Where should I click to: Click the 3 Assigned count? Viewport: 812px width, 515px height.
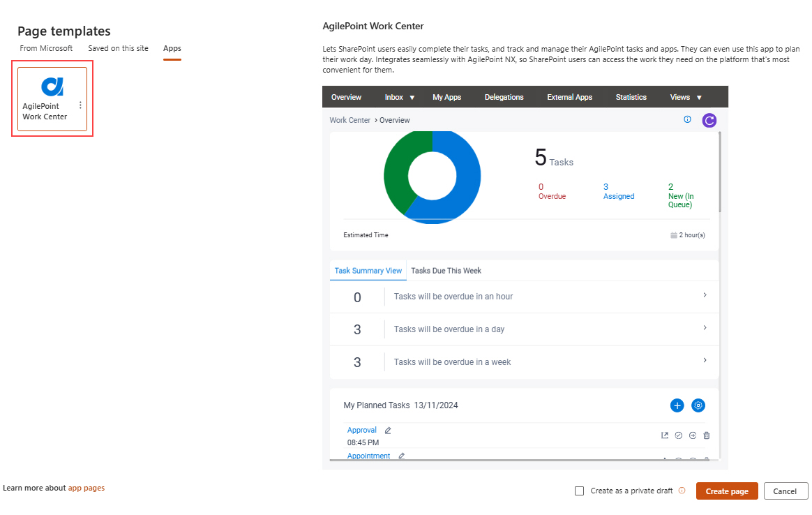pos(619,191)
